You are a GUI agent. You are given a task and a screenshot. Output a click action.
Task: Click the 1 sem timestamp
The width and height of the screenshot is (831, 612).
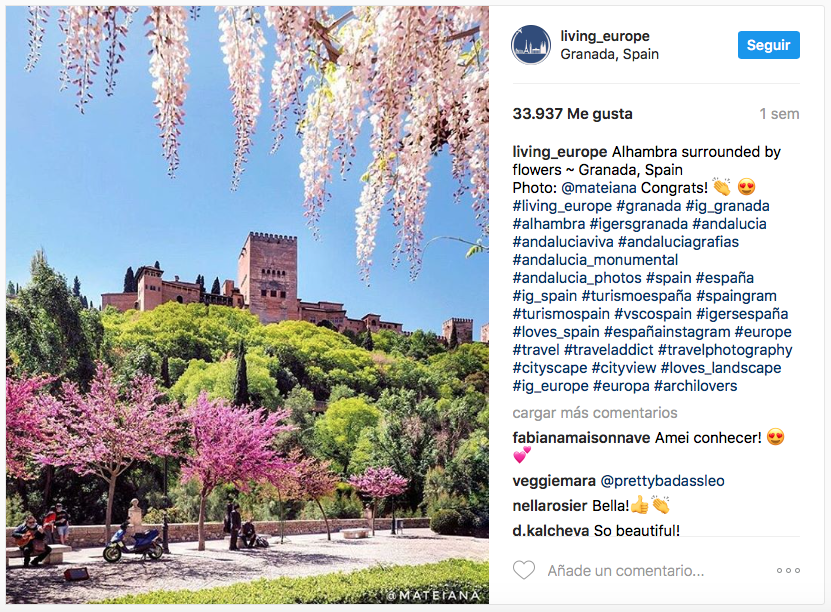tap(779, 114)
